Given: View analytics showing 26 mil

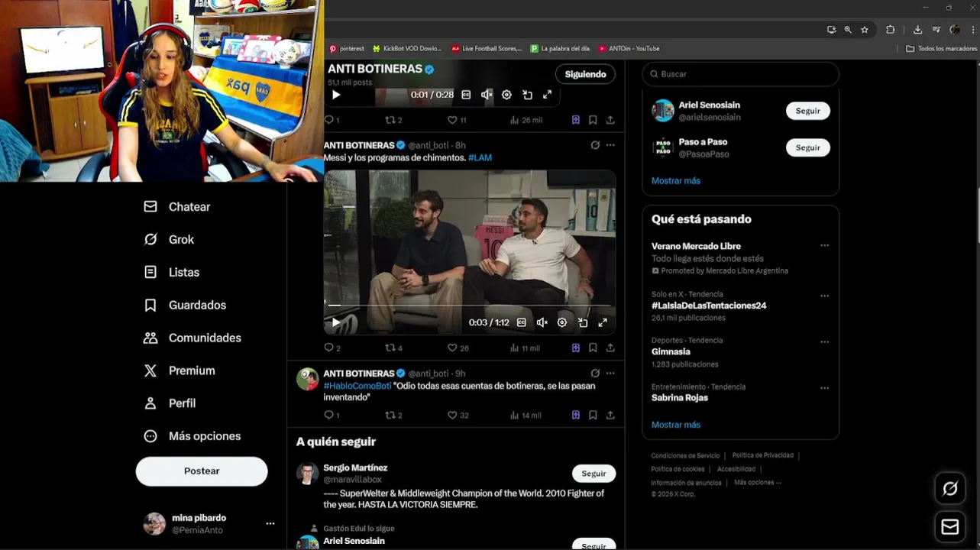Looking at the screenshot, I should click(526, 120).
